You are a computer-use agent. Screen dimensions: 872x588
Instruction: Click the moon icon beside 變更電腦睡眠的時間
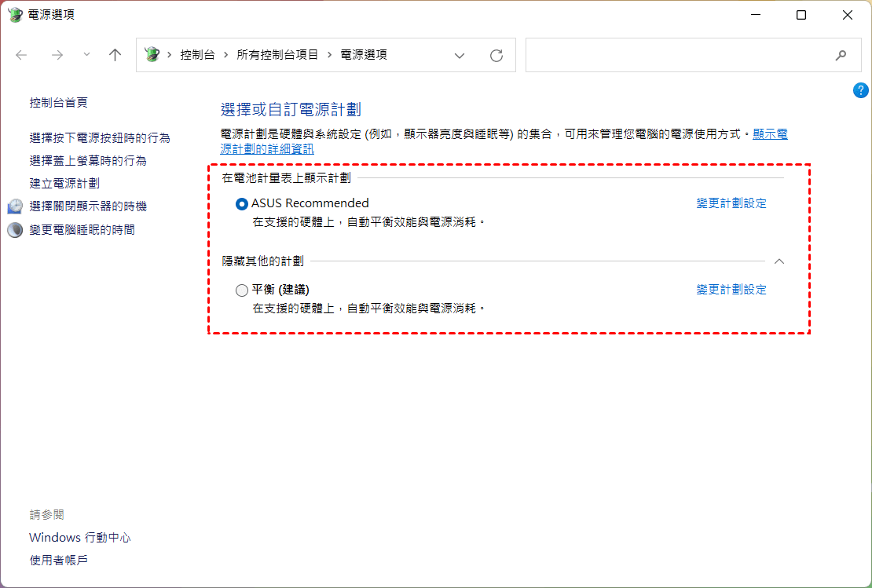click(16, 230)
